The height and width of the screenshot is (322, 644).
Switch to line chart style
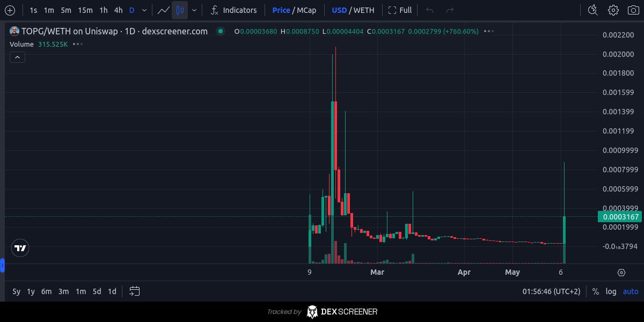click(x=164, y=10)
